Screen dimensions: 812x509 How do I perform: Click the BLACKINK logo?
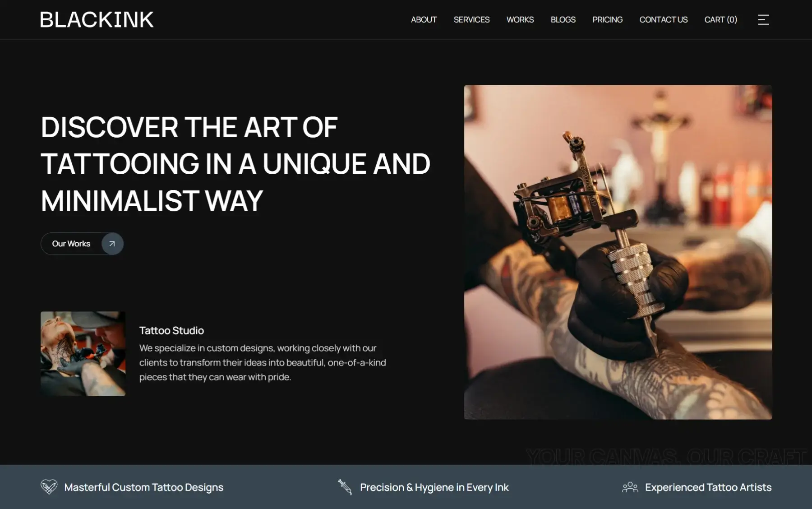(x=97, y=20)
